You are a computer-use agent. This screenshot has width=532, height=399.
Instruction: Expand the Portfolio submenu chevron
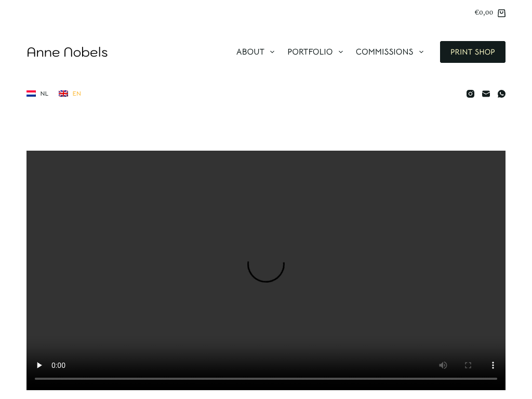(341, 52)
